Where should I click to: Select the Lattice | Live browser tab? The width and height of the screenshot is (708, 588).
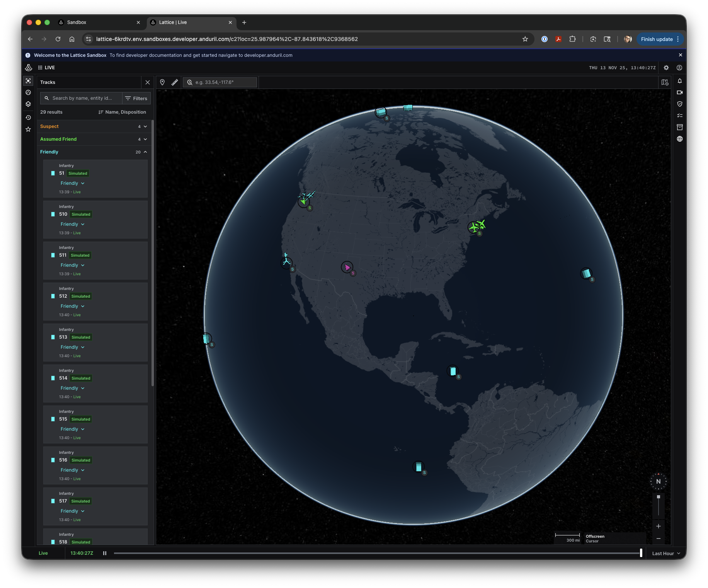coord(192,22)
